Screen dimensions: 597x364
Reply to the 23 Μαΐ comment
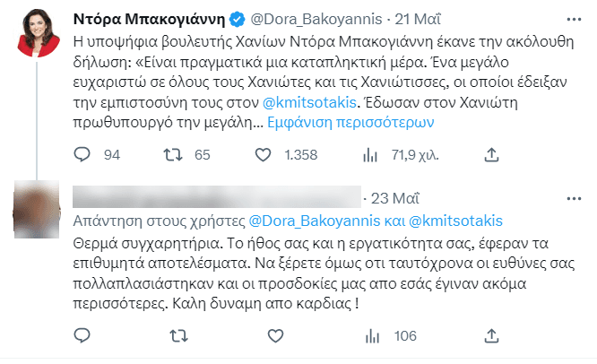pyautogui.click(x=83, y=336)
